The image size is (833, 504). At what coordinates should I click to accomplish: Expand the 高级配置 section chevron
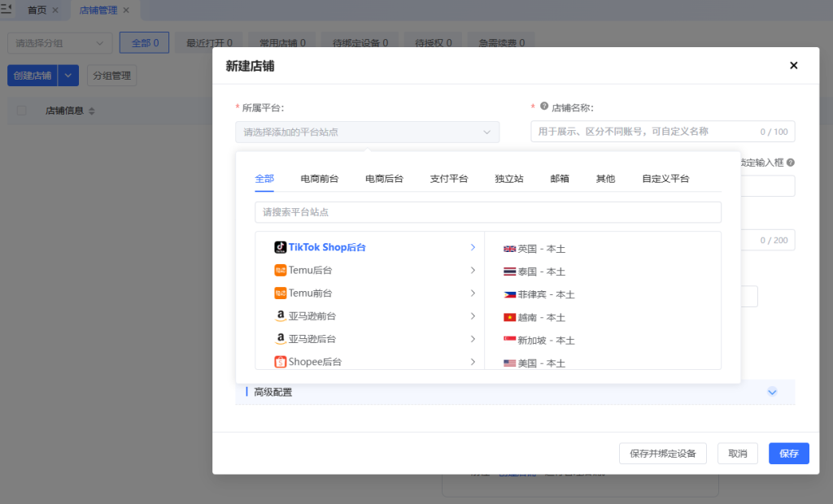[x=772, y=392]
